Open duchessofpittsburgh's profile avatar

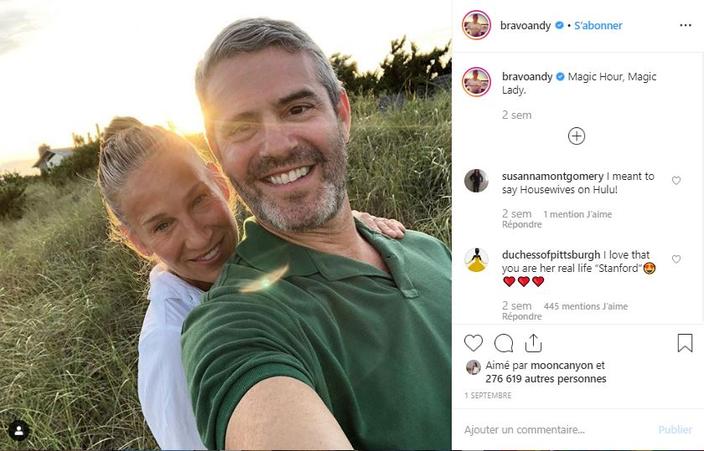[x=477, y=260]
